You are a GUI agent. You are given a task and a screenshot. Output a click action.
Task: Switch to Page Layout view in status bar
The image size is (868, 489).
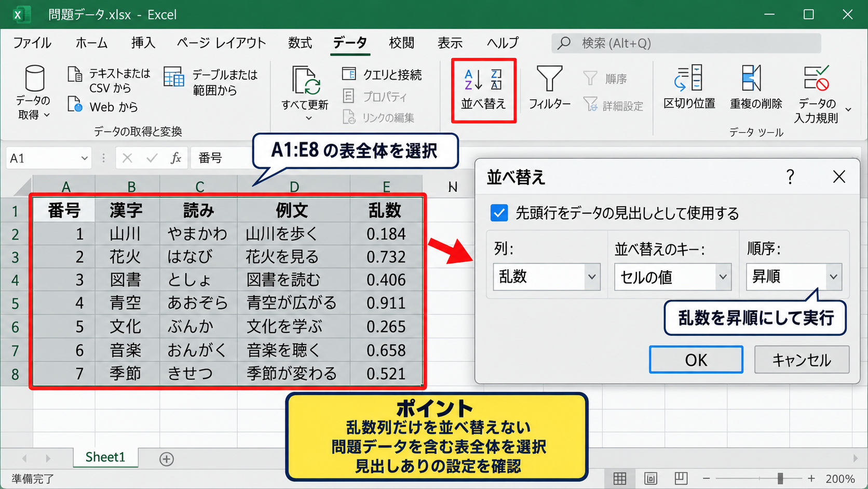(x=650, y=478)
